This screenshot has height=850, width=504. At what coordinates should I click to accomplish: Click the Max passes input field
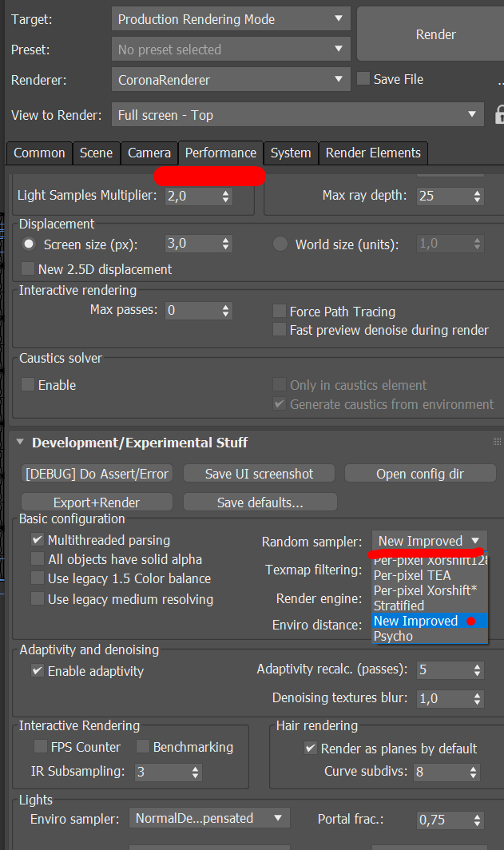pyautogui.click(x=192, y=310)
